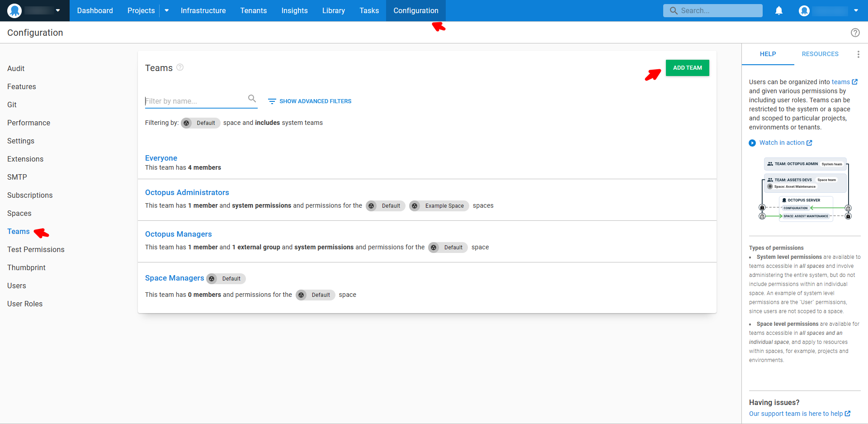
Task: Click the Teams heading help icon
Action: [x=180, y=67]
